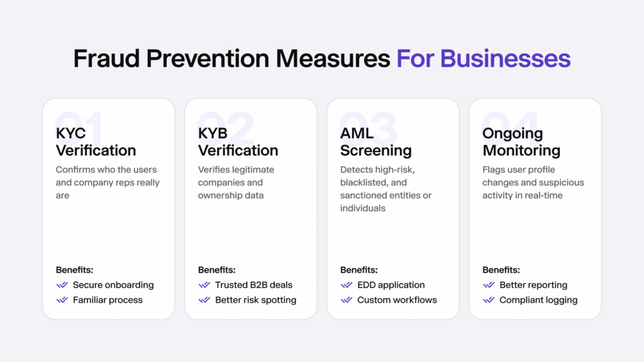Select the Verifies legitimate companies description text
Viewport: 644px width, 362px height.
click(x=236, y=182)
